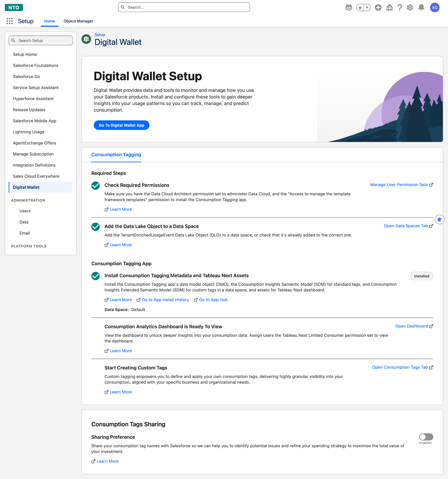Click the NTO organization logo
This screenshot has height=479, width=448.
tap(14, 7)
